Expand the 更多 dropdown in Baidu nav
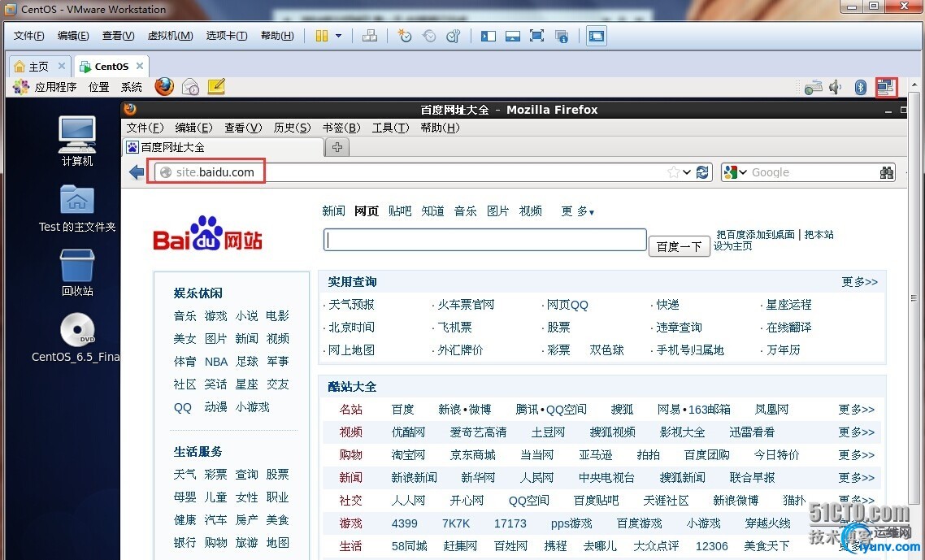 tap(578, 211)
